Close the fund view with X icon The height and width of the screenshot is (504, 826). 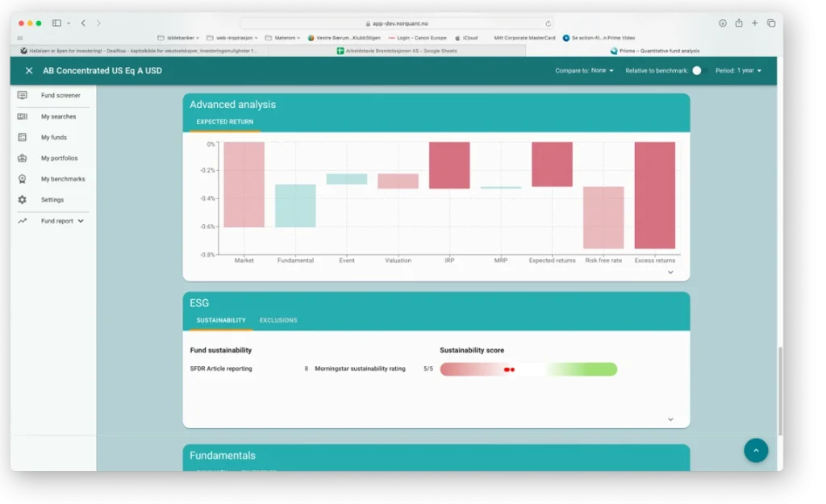[29, 71]
